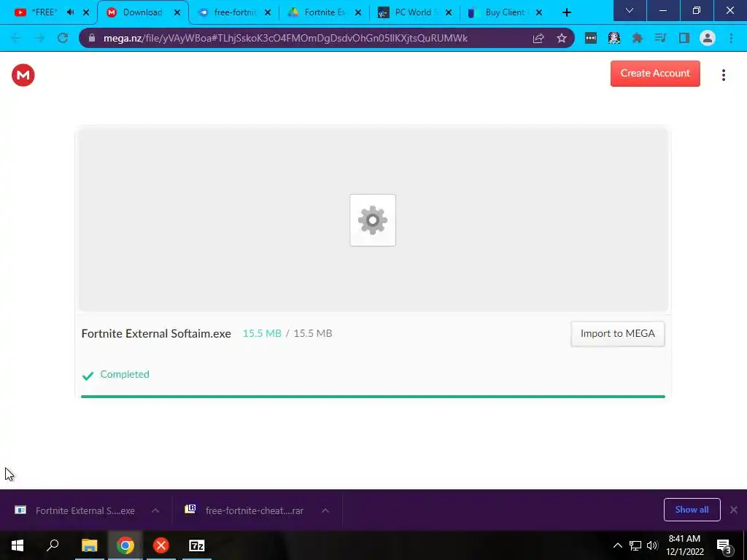747x560 pixels.
Task: Click the green download progress bar
Action: coord(373,396)
